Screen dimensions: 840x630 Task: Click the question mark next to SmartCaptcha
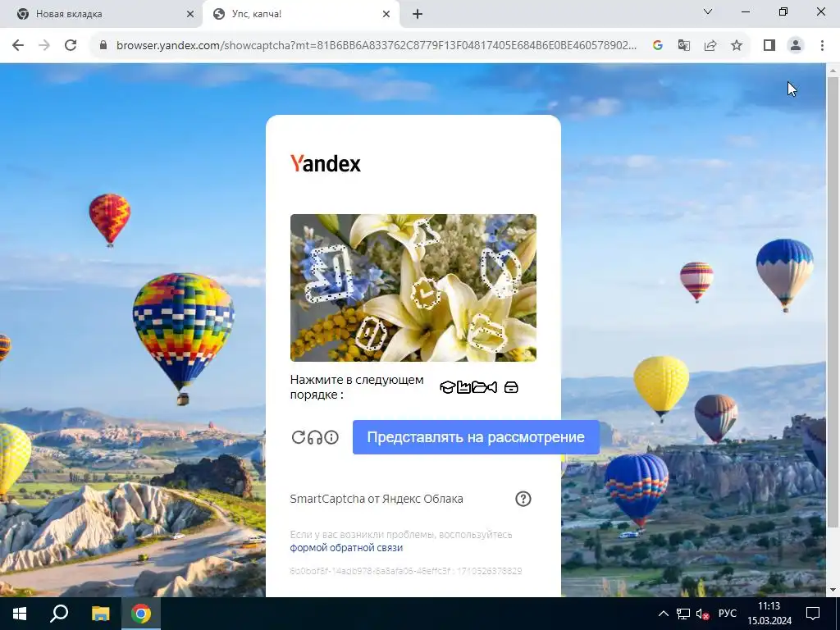coord(523,499)
